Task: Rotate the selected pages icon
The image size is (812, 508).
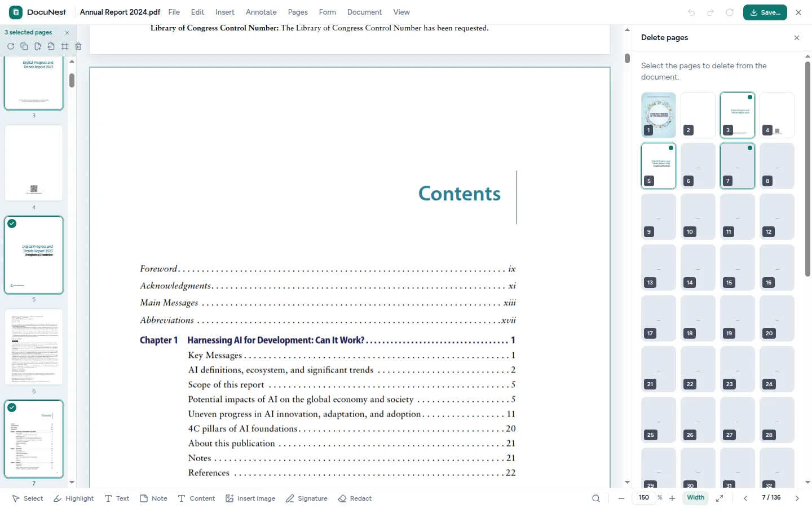Action: [x=11, y=46]
